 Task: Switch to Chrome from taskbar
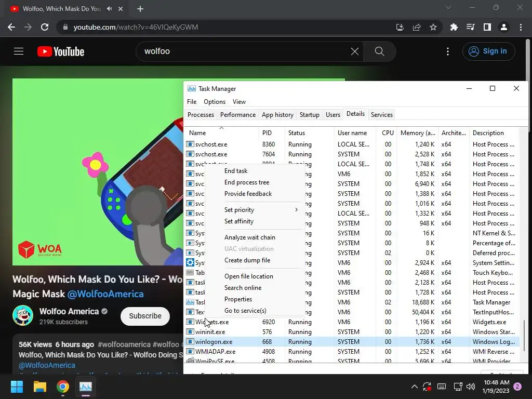pos(63,387)
